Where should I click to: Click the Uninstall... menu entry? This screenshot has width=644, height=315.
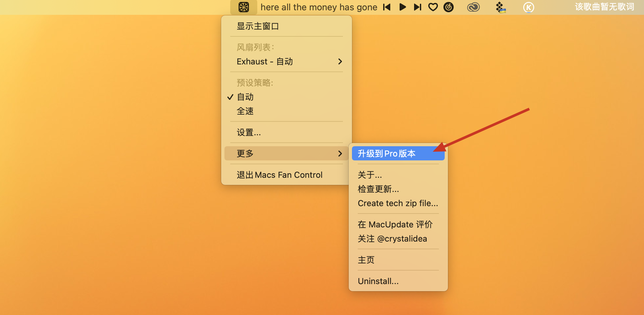click(x=378, y=281)
